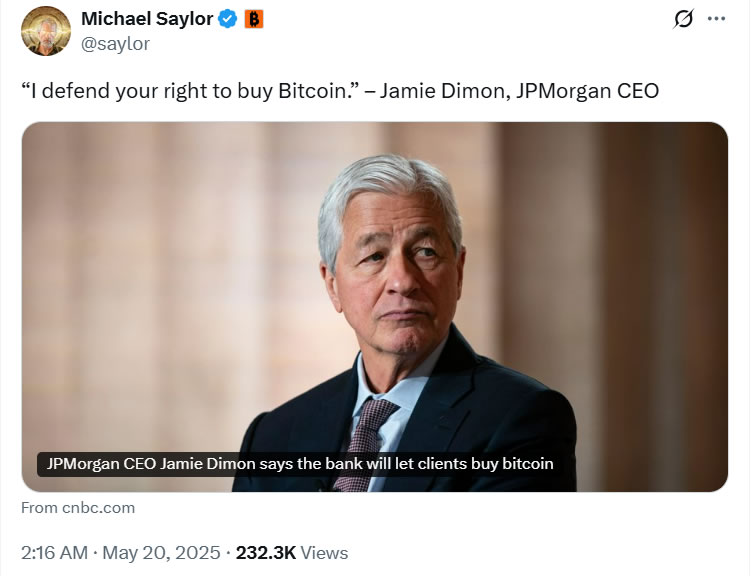Screen dimensions: 754x576
Task: Click the 2:16 AM post time
Action: click(51, 552)
